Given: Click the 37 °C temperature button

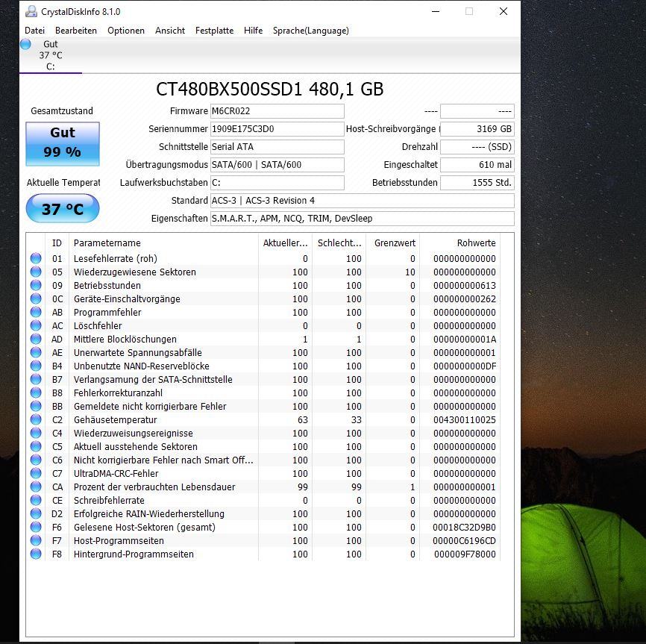Looking at the screenshot, I should (x=63, y=208).
